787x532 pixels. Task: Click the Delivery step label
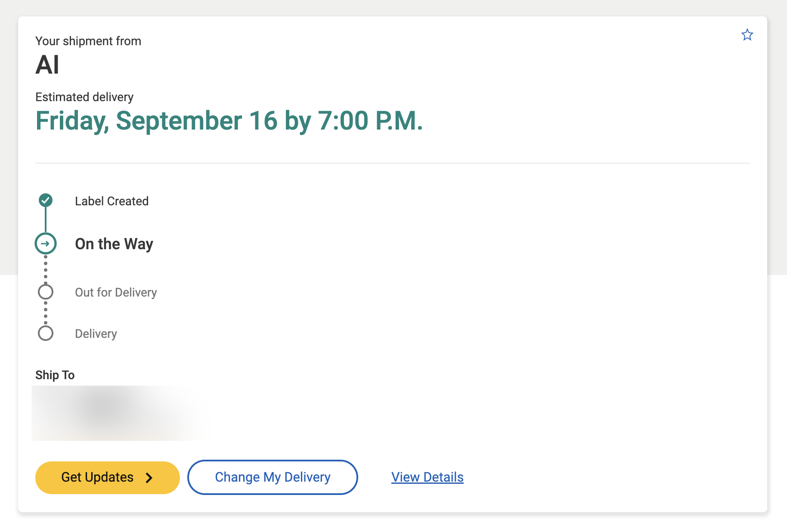(x=96, y=334)
